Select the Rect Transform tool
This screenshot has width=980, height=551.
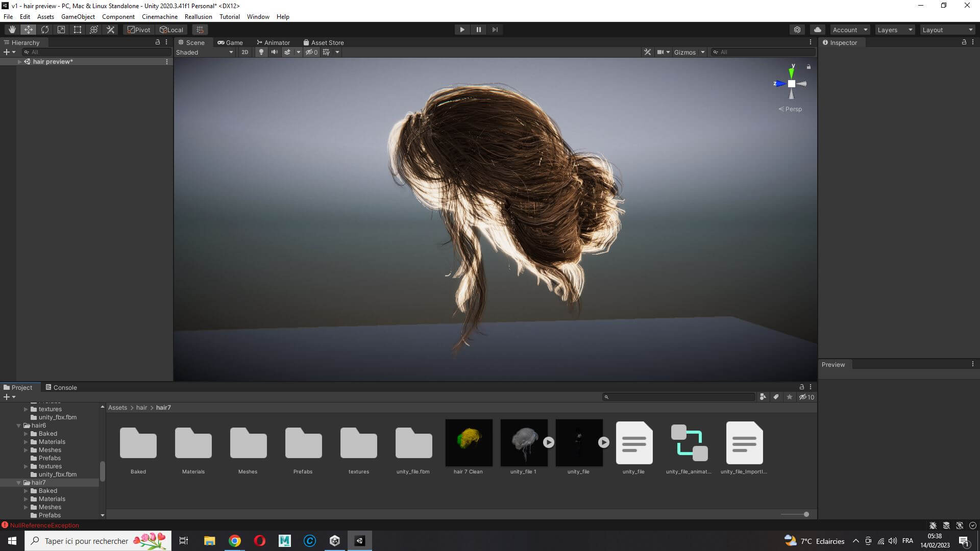tap(78, 30)
